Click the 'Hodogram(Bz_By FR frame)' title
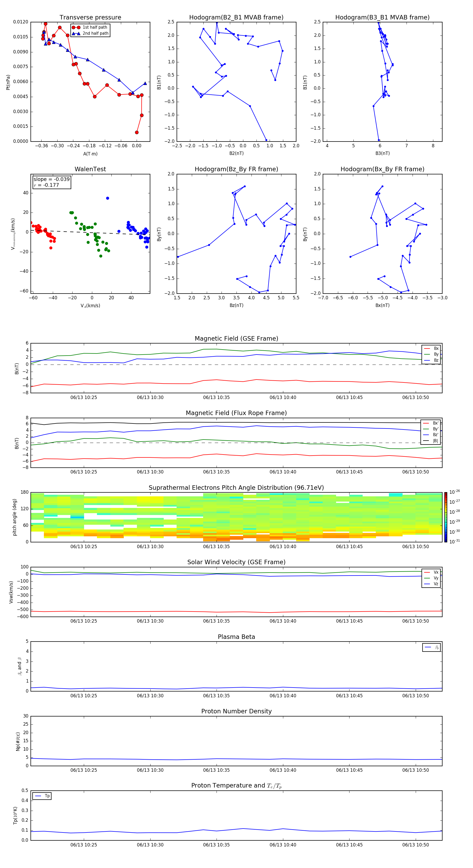Viewport: 473px width, 868px height. 236,169
